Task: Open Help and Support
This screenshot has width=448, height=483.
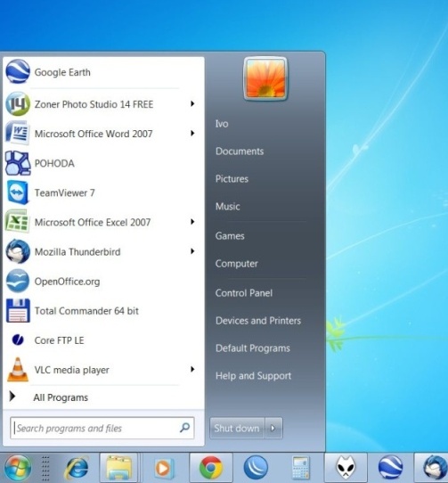Action: [253, 376]
